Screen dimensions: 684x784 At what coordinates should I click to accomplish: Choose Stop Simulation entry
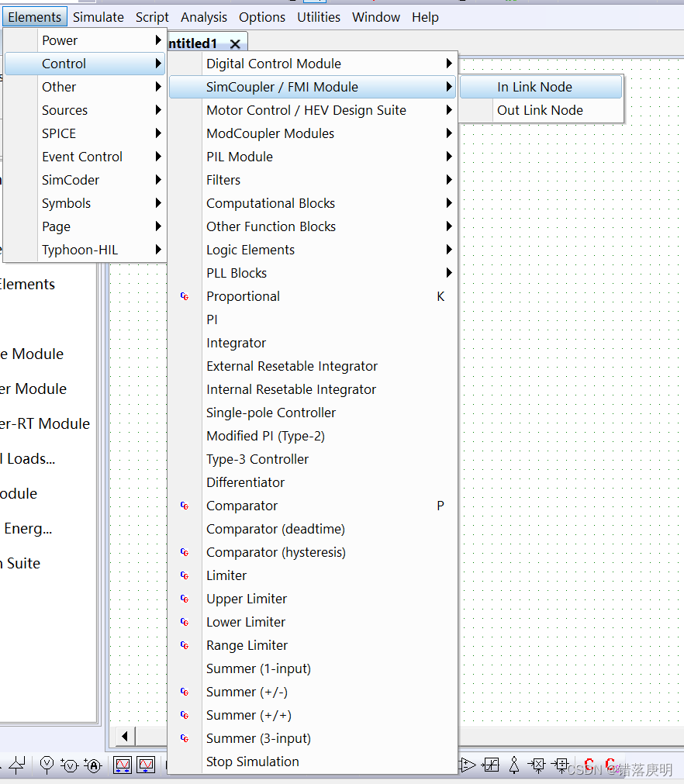tap(313, 762)
